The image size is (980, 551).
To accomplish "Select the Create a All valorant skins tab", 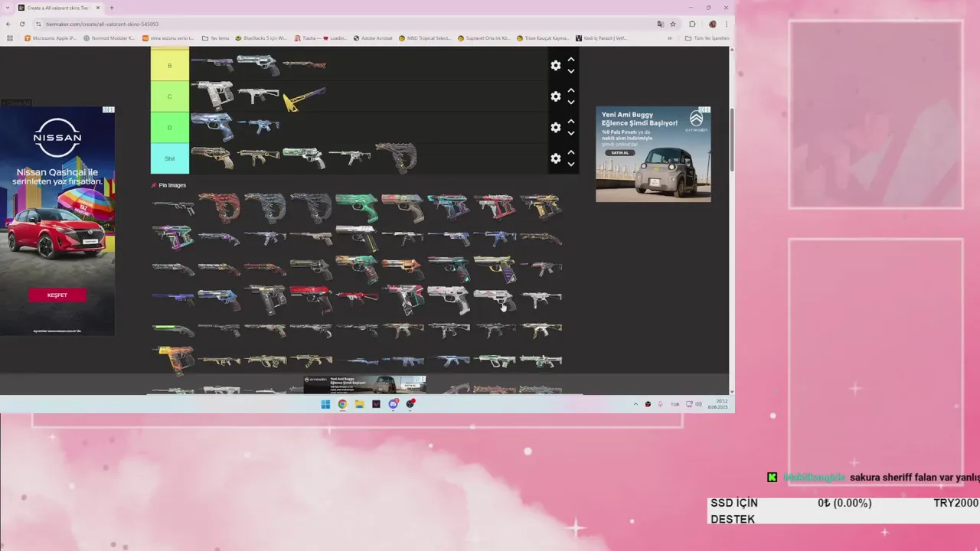I will tap(58, 8).
